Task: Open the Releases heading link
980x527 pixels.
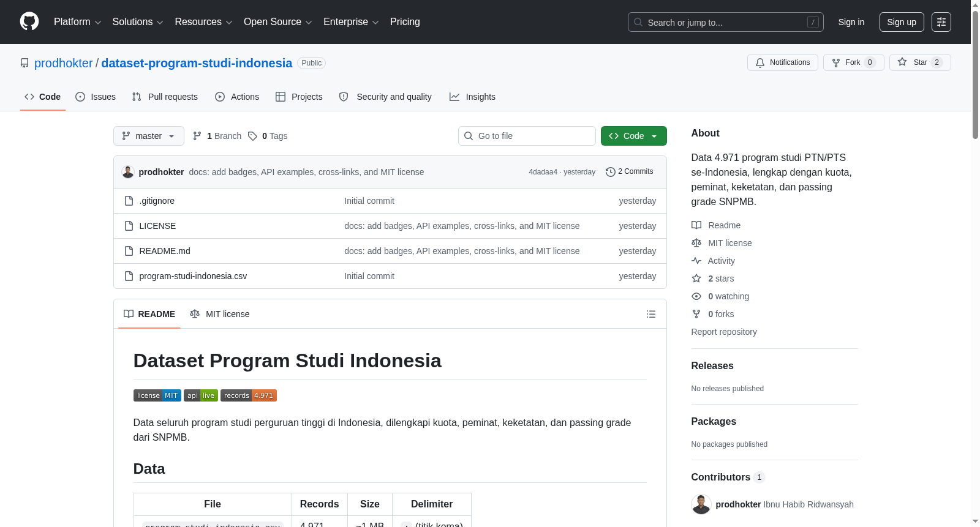Action: pos(712,365)
